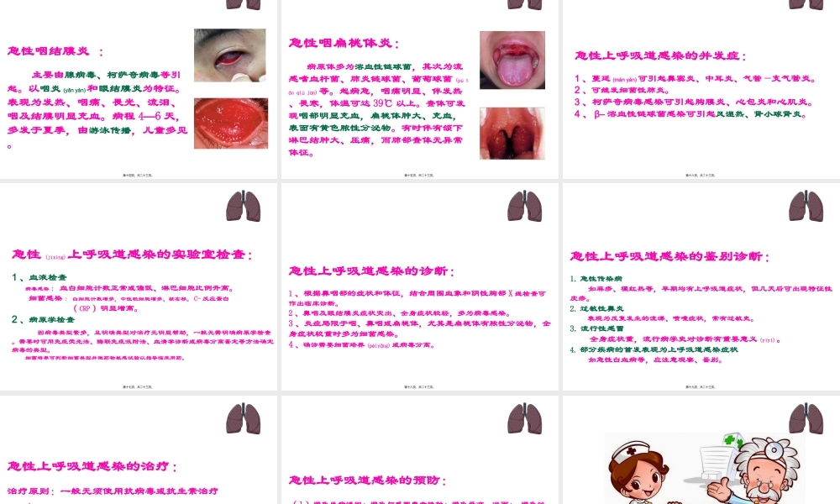
Task: Open the red inflamed conjunctiva close-up photo
Action: (x=229, y=123)
